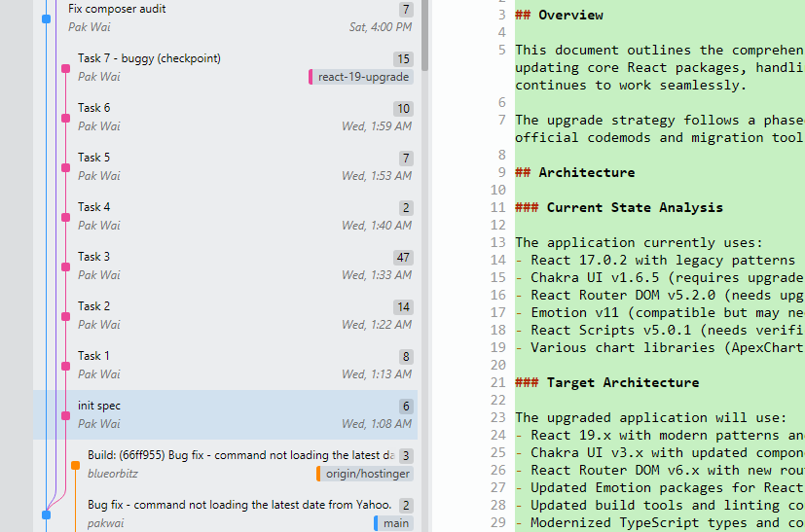Click line number 21 in the diff gutter
805x532 pixels.
tap(499, 382)
